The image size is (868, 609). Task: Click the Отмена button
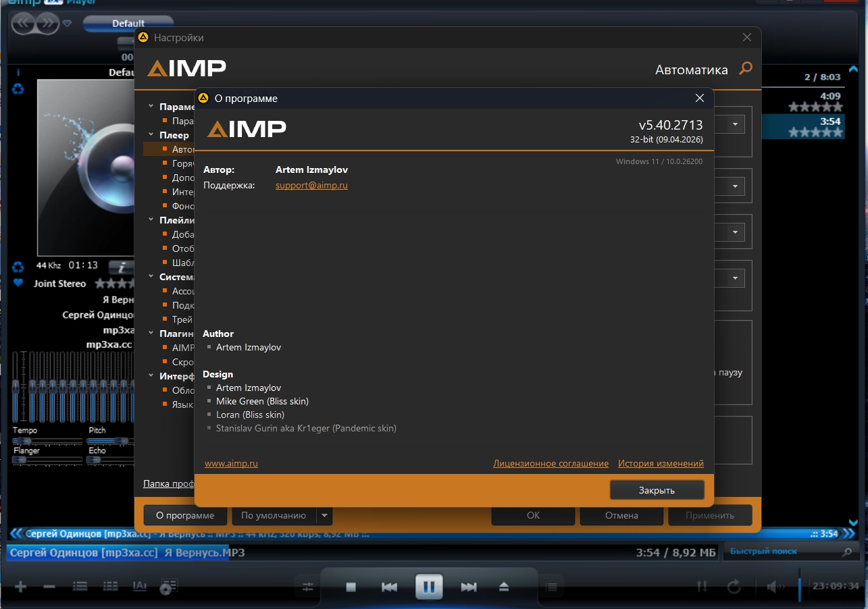coord(621,516)
